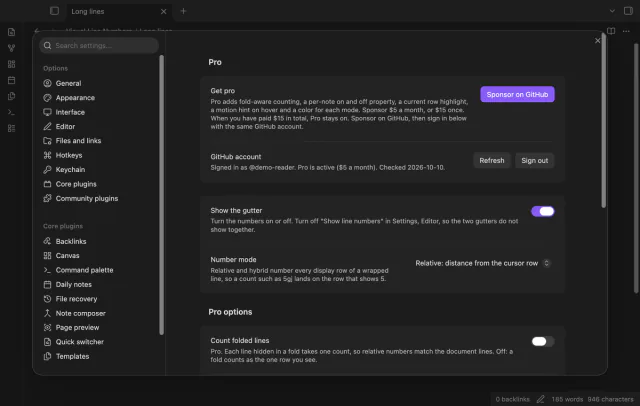
Task: Click the templates ribbon icon
Action: [x=11, y=96]
